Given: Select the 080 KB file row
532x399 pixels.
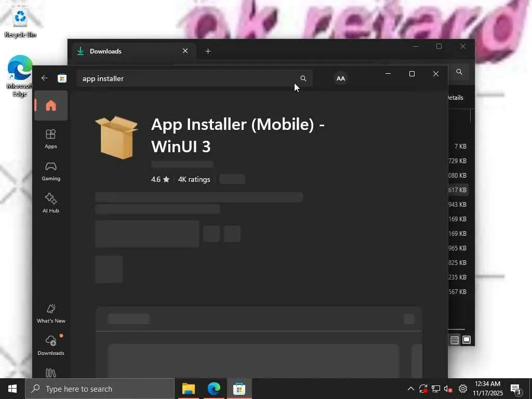Looking at the screenshot, I should coord(458,176).
